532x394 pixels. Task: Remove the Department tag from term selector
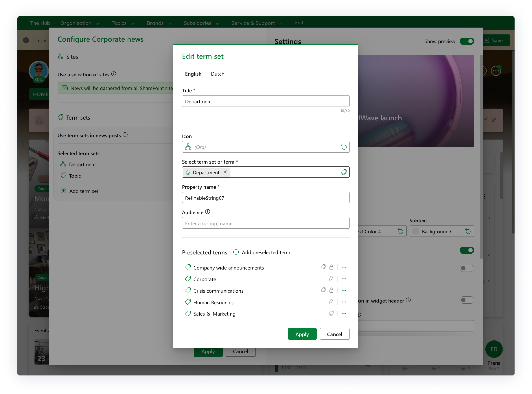(x=225, y=172)
